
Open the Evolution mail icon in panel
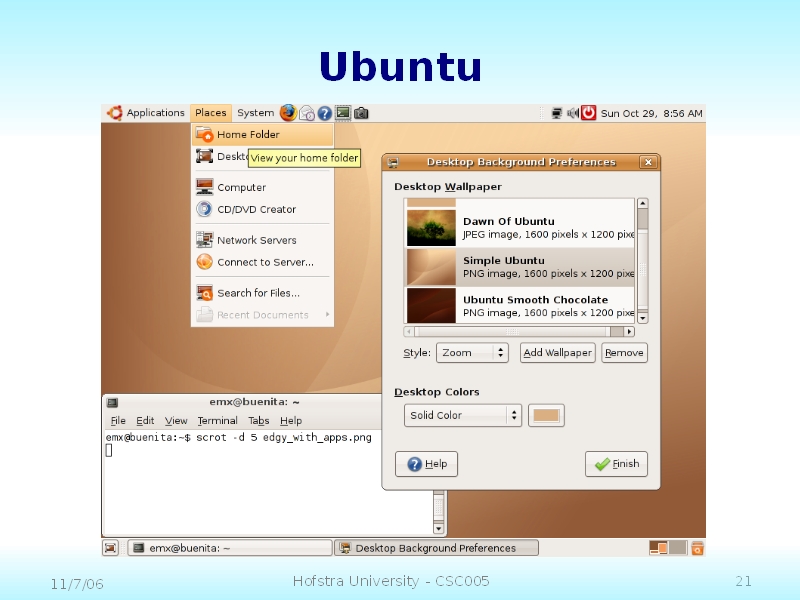307,113
